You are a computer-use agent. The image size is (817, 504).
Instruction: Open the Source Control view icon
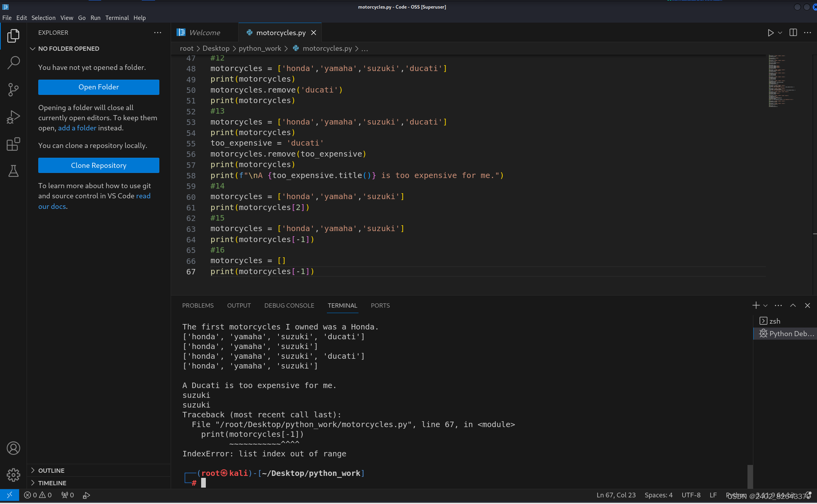click(13, 90)
